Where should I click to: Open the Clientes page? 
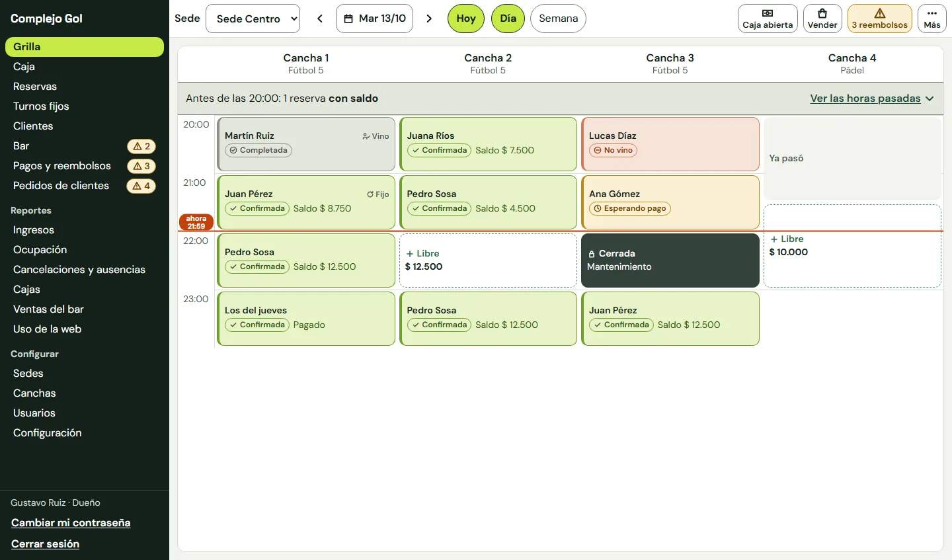(85, 126)
